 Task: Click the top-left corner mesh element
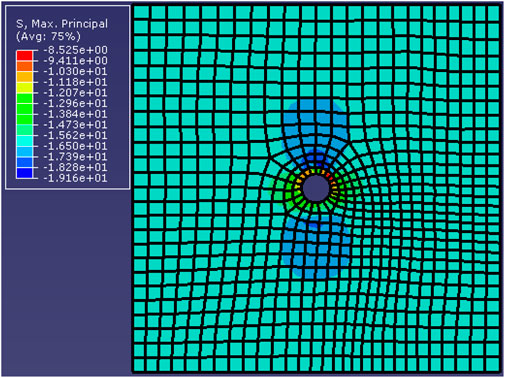point(141,13)
